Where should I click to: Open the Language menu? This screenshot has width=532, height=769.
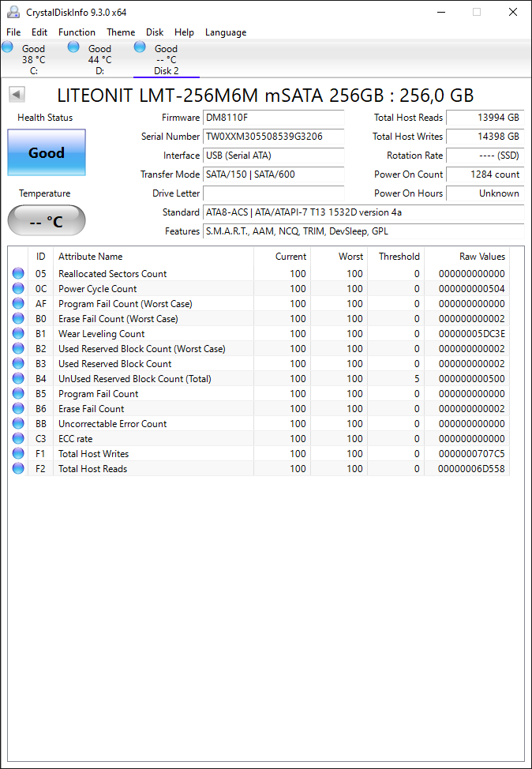click(x=226, y=32)
